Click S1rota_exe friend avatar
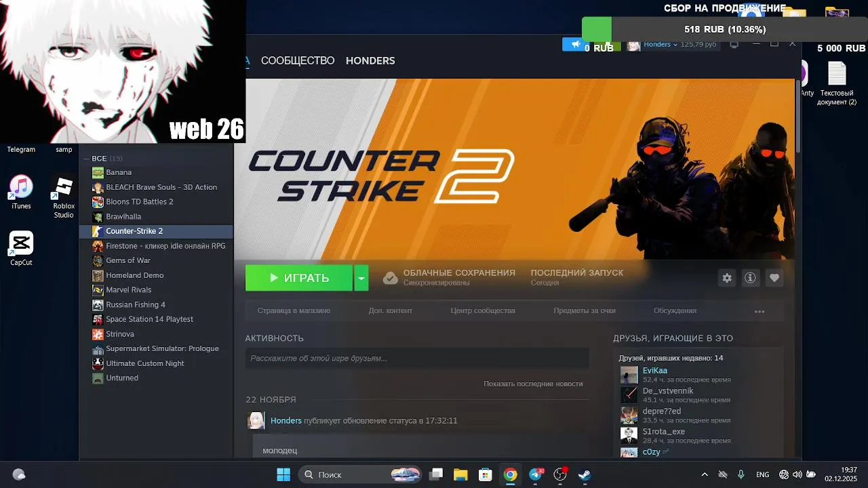 click(x=629, y=435)
